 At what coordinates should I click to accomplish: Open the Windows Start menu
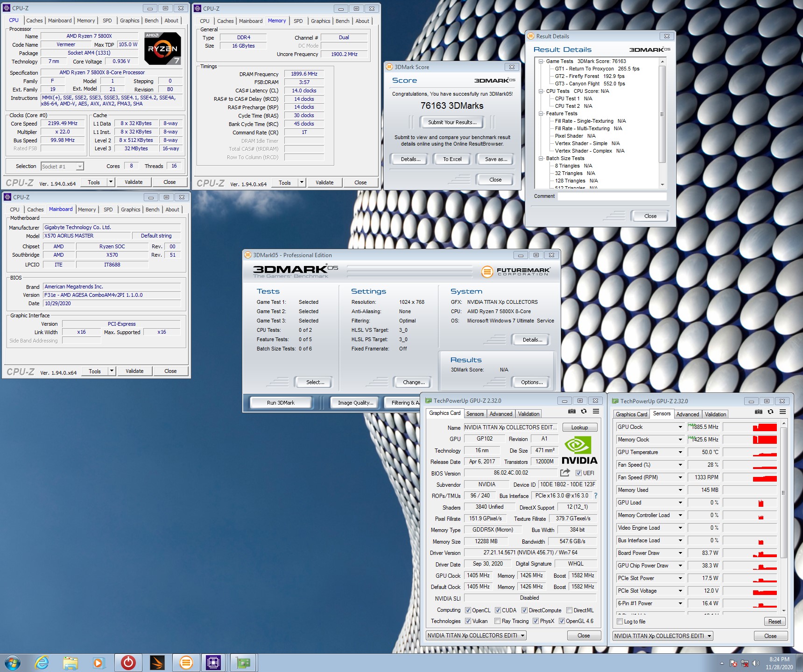[x=13, y=663]
